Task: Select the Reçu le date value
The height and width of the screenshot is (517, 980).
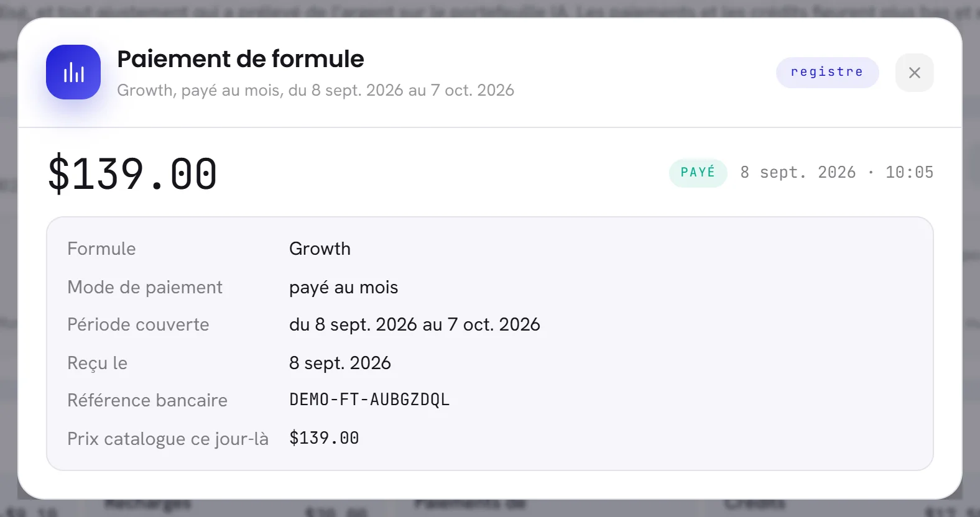Action: 340,363
